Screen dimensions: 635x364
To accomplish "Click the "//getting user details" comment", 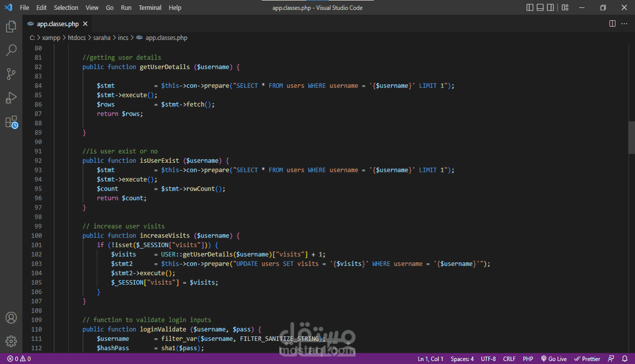I will (122, 58).
